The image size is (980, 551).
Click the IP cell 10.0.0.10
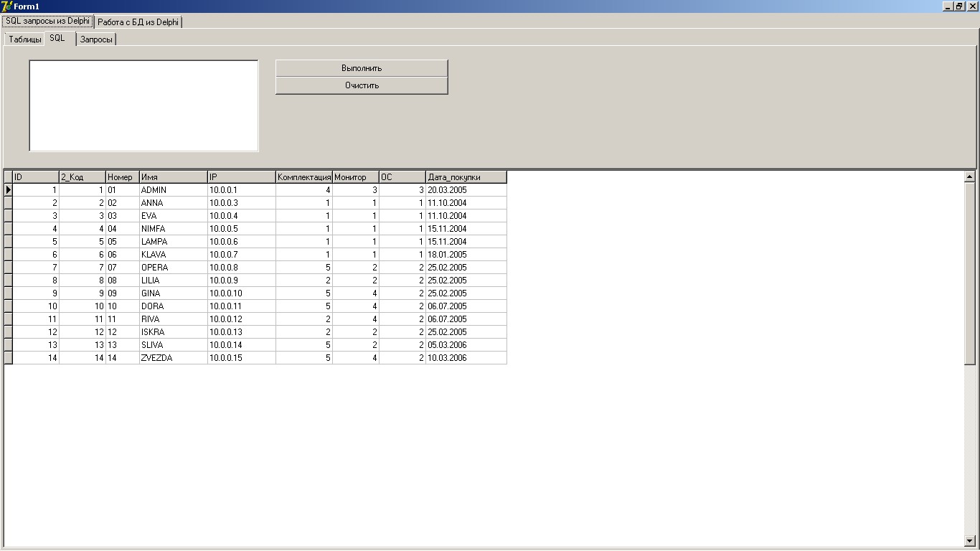click(242, 293)
